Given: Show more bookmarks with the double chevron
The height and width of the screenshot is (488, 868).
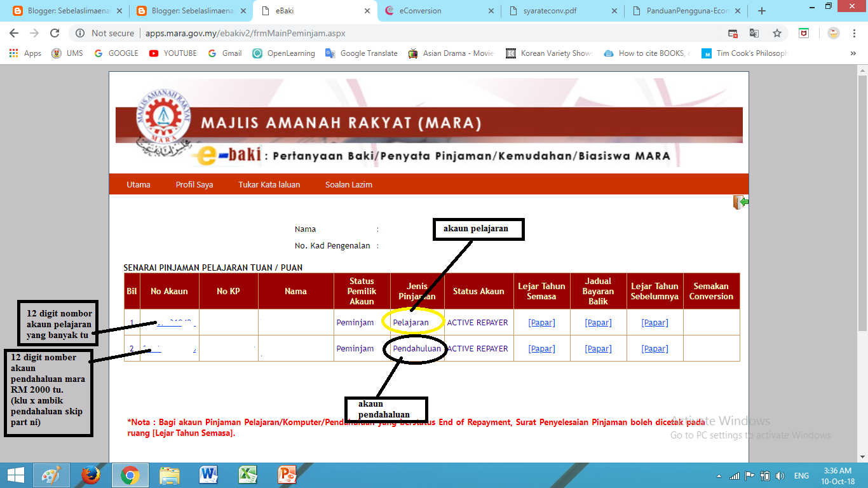Looking at the screenshot, I should pyautogui.click(x=853, y=53).
